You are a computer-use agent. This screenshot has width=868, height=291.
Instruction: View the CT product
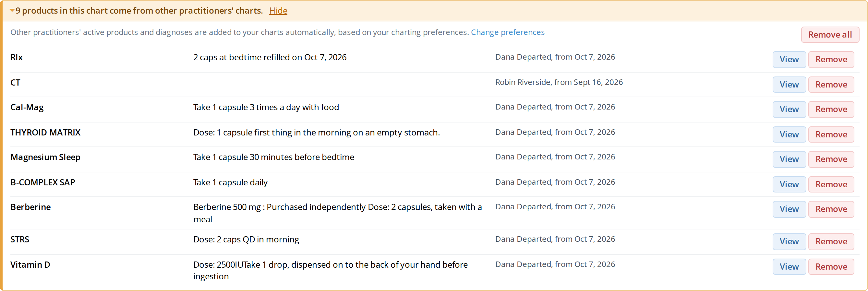(x=789, y=85)
